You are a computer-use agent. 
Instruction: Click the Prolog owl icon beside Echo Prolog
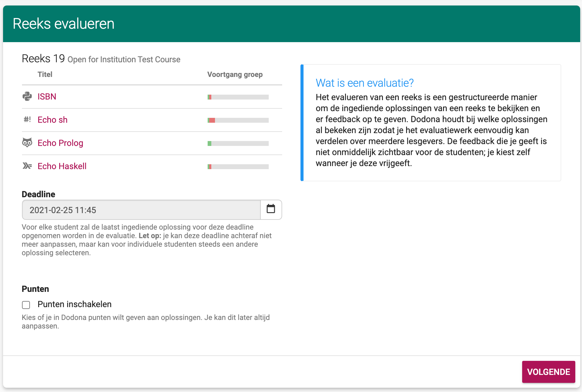[x=27, y=143]
